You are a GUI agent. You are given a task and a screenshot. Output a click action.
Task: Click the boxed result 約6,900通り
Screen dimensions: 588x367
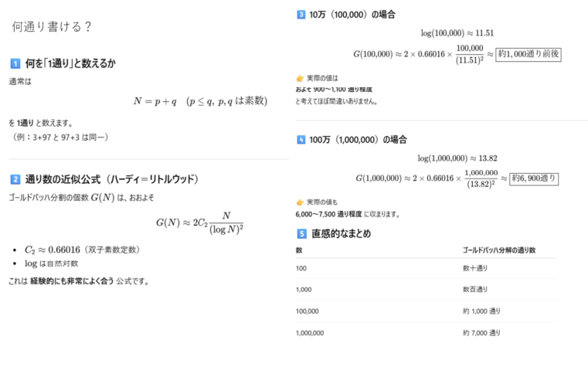(535, 178)
